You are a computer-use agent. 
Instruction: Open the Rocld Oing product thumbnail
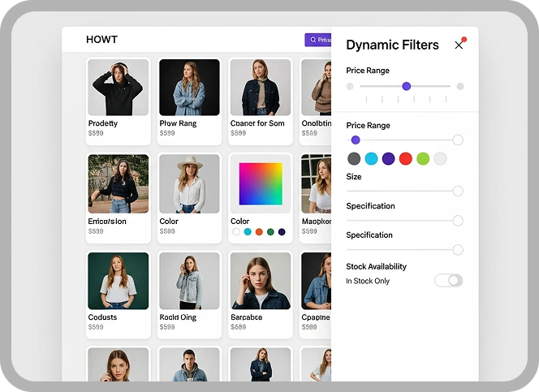coord(189,281)
